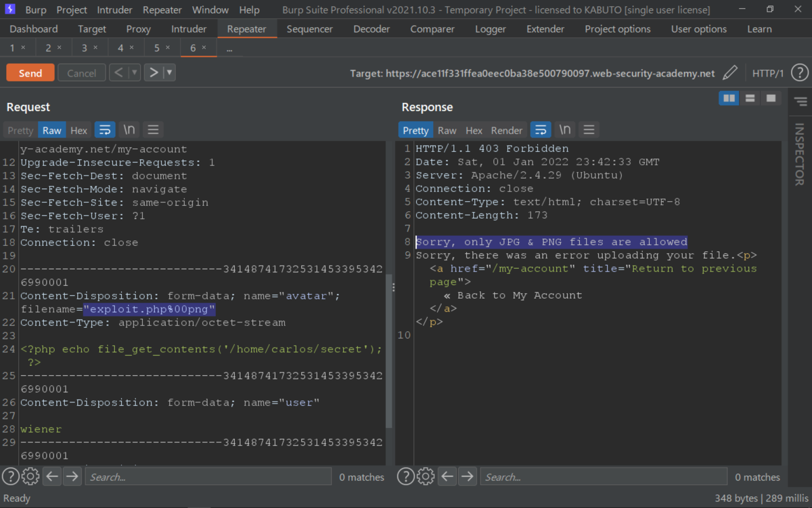Viewport: 812px width, 508px height.
Task: Click the Response search input field
Action: pos(604,477)
